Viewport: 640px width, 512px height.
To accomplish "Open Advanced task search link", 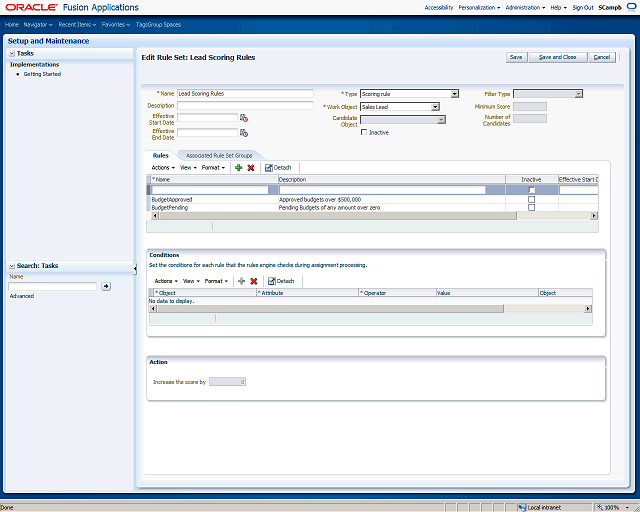I will (x=22, y=296).
